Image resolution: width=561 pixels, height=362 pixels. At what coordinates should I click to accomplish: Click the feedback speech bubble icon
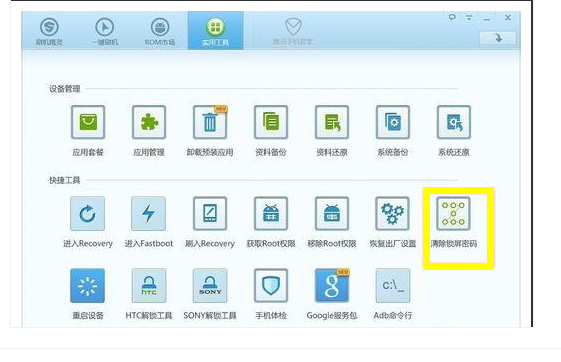(x=452, y=17)
